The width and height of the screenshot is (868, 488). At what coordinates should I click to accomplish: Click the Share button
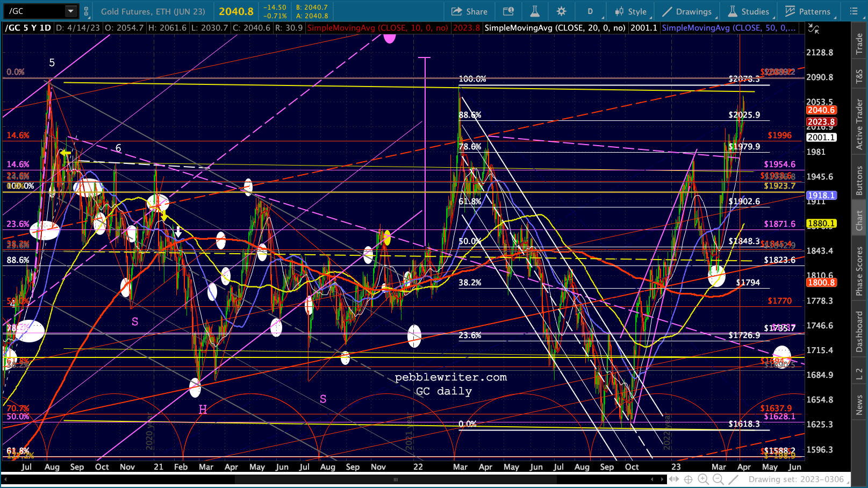pos(469,11)
